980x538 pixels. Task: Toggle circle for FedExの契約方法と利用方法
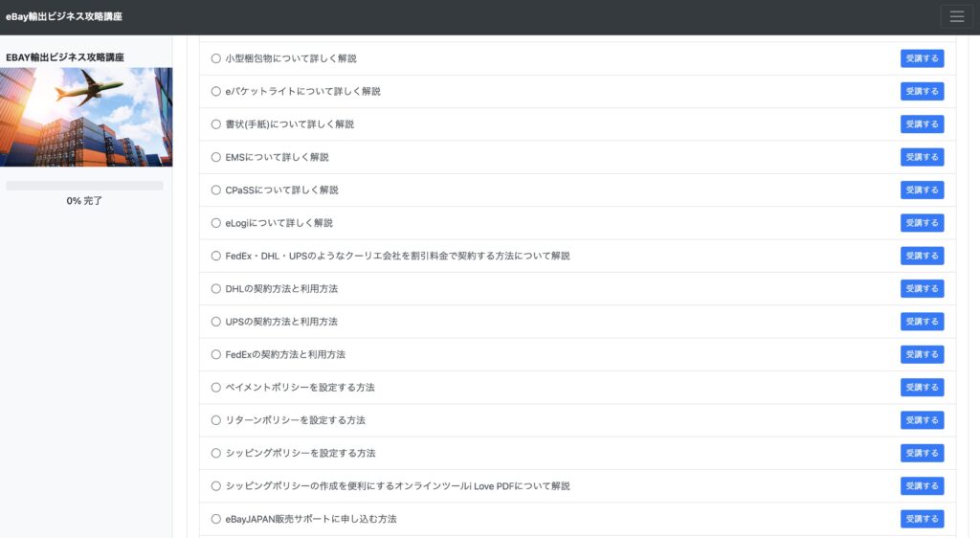[215, 354]
